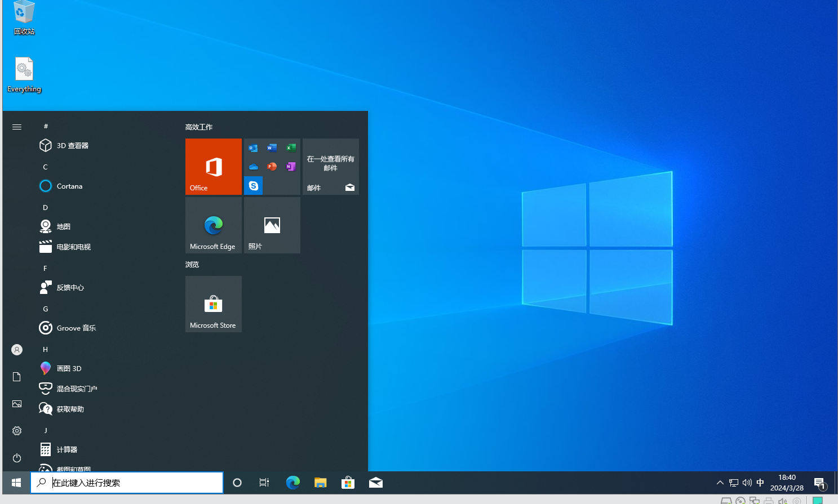This screenshot has width=838, height=504.
Task: Open the power options button
Action: (17, 458)
